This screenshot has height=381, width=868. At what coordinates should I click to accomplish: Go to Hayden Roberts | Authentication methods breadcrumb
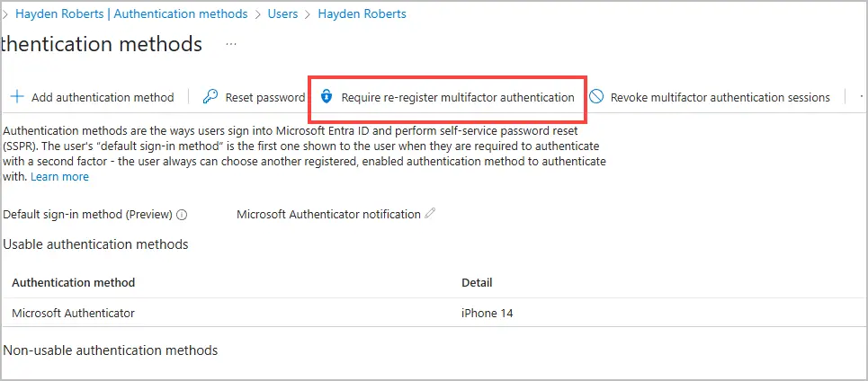pyautogui.click(x=130, y=13)
